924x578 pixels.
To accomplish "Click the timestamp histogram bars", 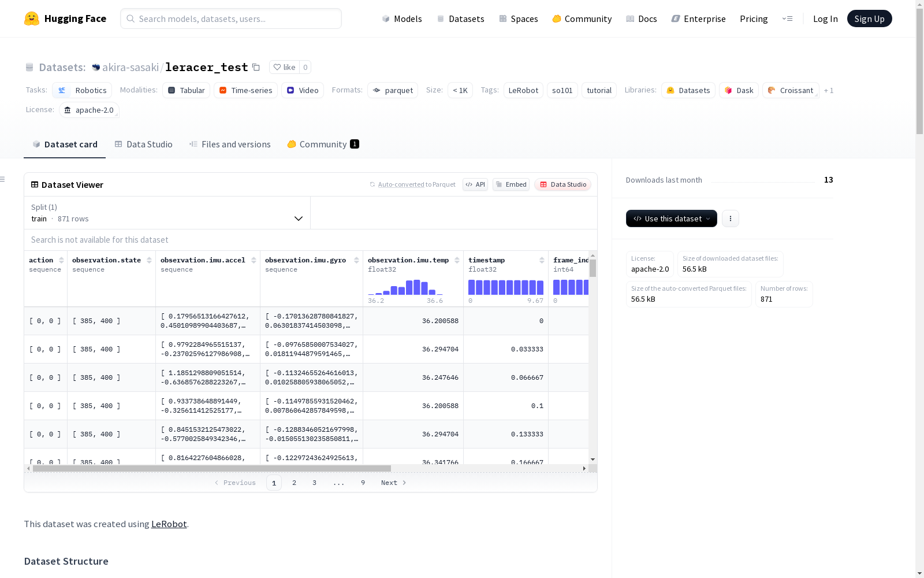I will pos(506,287).
